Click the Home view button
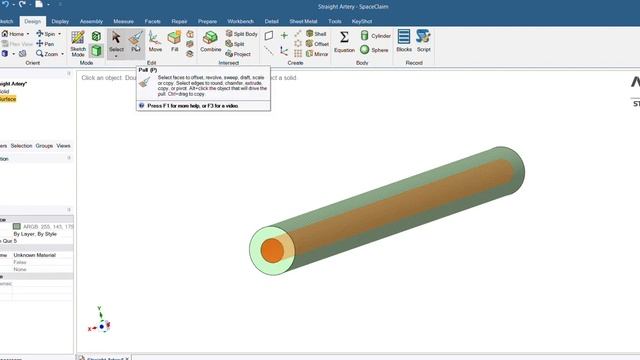Image resolution: width=640 pixels, height=360 pixels. click(x=13, y=34)
